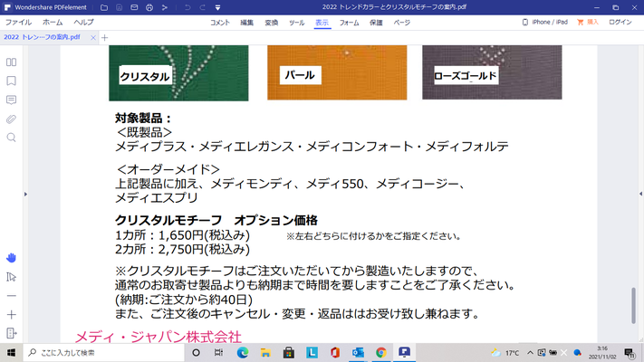Click the undo arrow icon
The image size is (644, 362).
tap(187, 7)
